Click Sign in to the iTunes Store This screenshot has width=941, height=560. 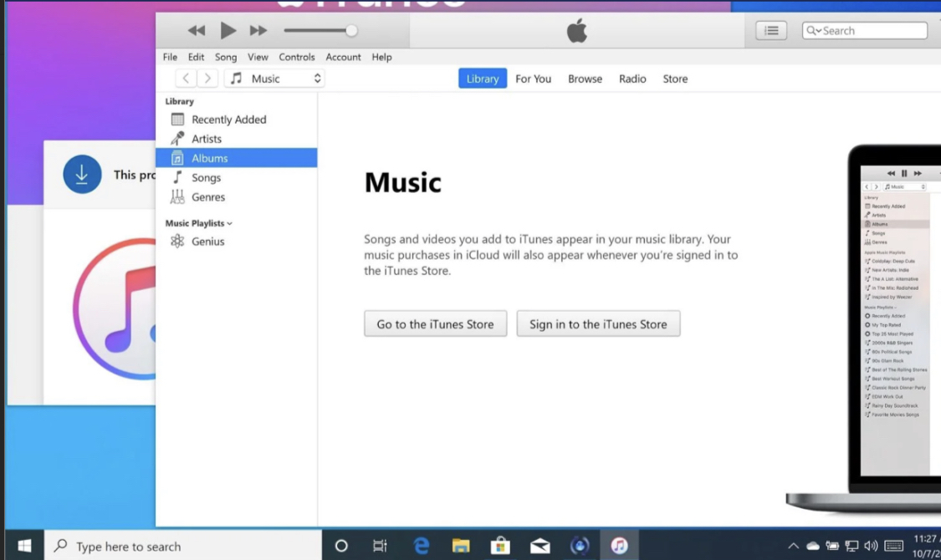[x=598, y=323]
